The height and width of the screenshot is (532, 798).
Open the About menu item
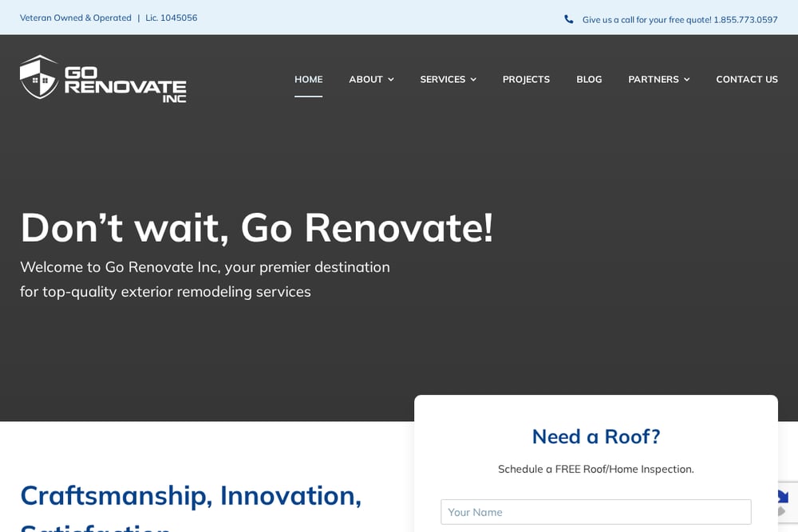(x=365, y=79)
